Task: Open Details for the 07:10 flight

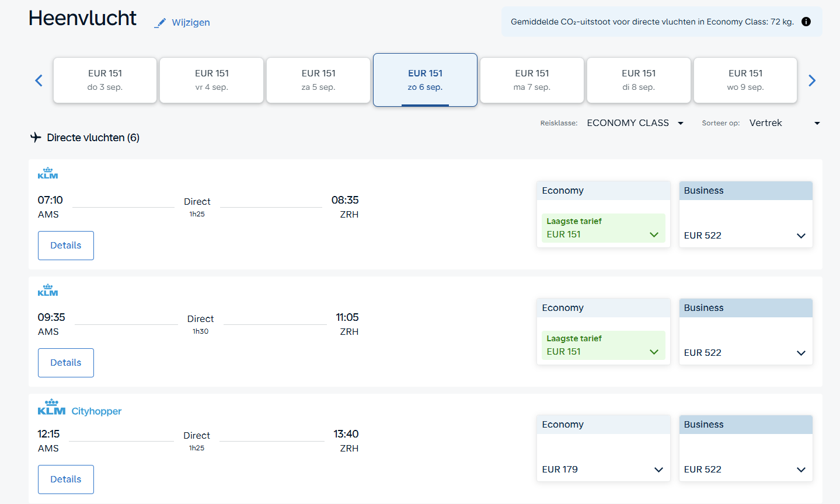Action: 66,246
